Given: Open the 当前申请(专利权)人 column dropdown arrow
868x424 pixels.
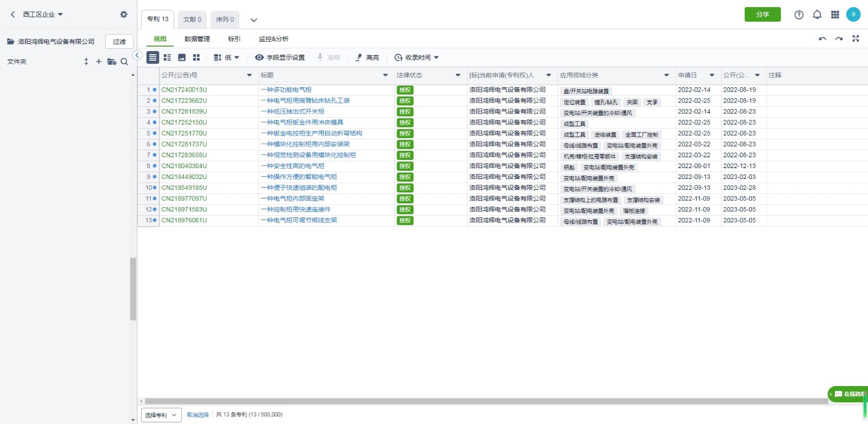Looking at the screenshot, I should coord(548,75).
